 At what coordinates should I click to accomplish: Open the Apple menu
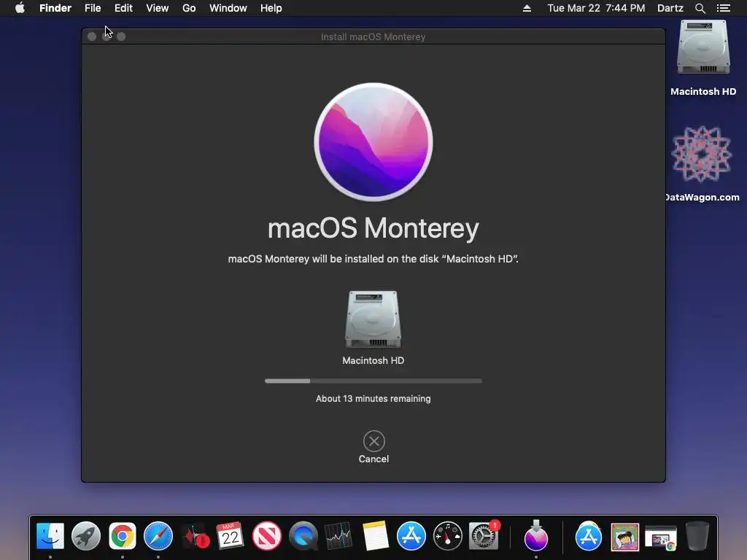pos(20,8)
